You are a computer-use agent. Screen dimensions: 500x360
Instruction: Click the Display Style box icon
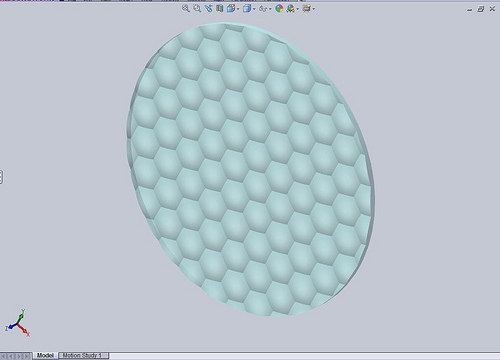tap(247, 8)
